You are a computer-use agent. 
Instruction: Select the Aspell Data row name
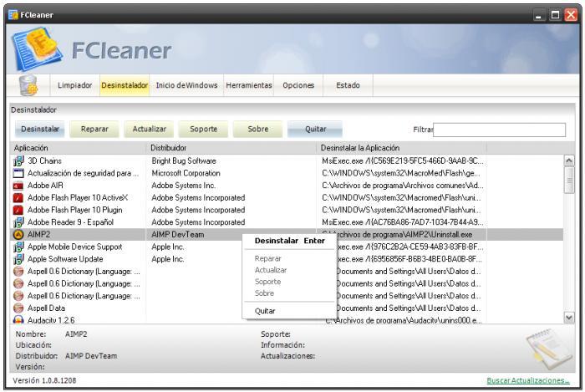click(x=46, y=308)
